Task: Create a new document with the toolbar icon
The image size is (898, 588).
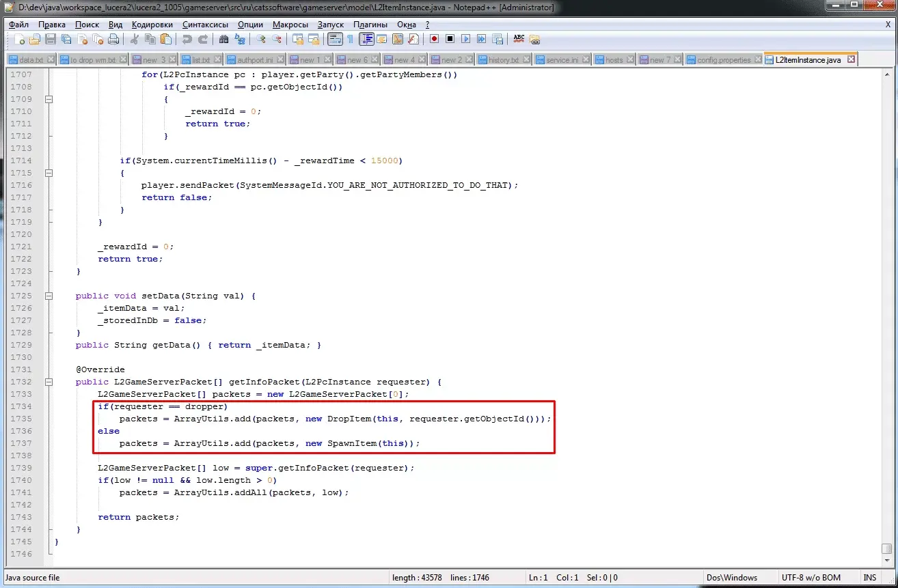Action: [19, 39]
